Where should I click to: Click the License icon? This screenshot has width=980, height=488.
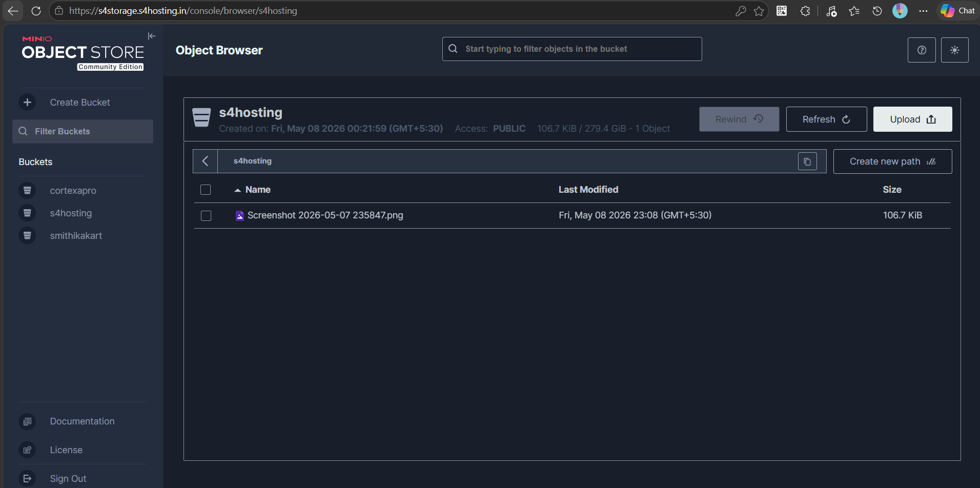(x=27, y=450)
